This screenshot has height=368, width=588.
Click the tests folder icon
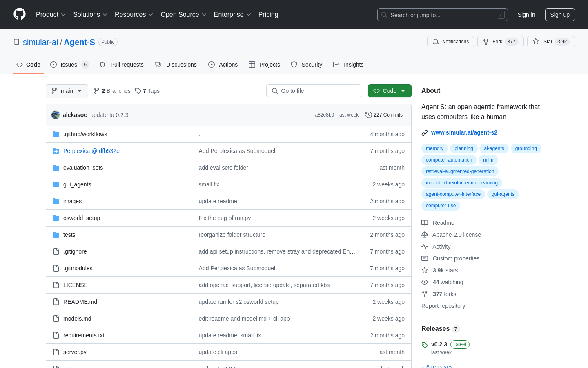tap(56, 235)
